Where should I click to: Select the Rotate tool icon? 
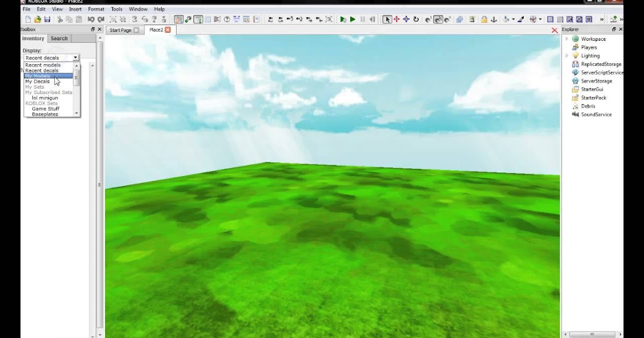tap(416, 19)
